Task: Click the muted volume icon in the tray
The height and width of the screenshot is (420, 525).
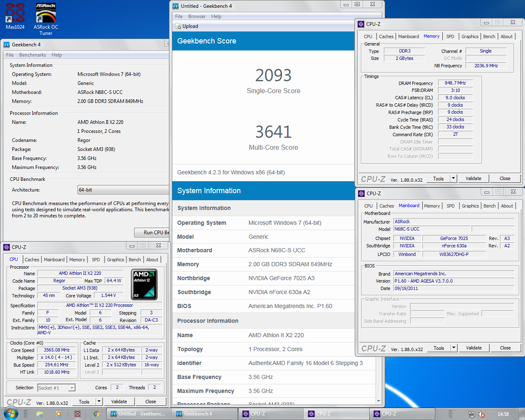Action: click(482, 414)
